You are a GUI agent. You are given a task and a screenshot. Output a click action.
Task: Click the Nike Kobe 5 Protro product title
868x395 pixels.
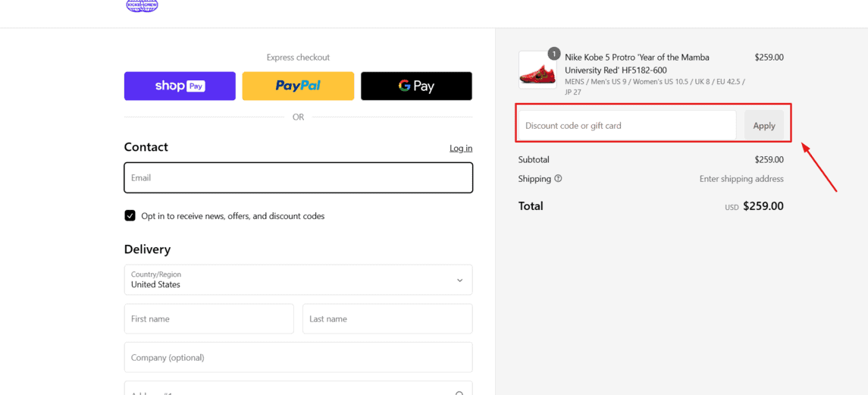pyautogui.click(x=637, y=64)
